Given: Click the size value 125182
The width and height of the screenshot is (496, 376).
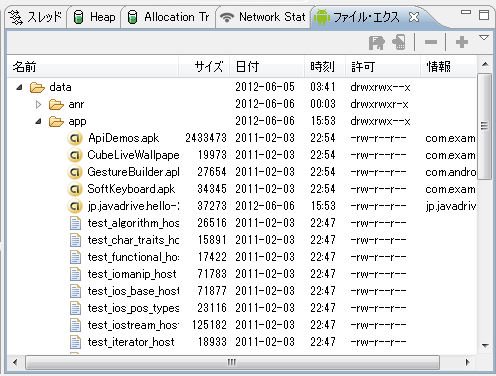Looking at the screenshot, I should click(x=209, y=325).
